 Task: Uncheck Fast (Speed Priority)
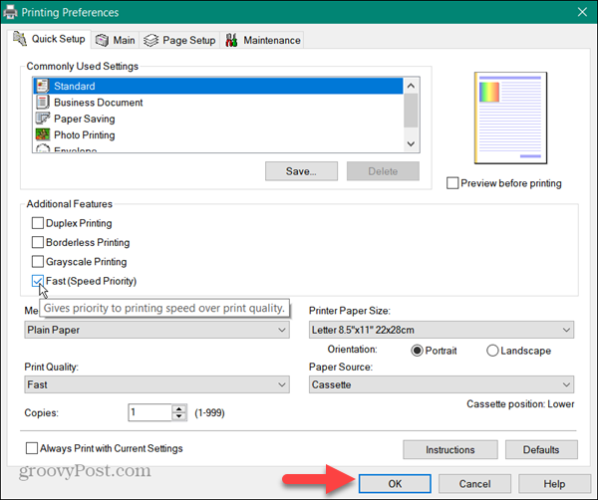point(37,281)
